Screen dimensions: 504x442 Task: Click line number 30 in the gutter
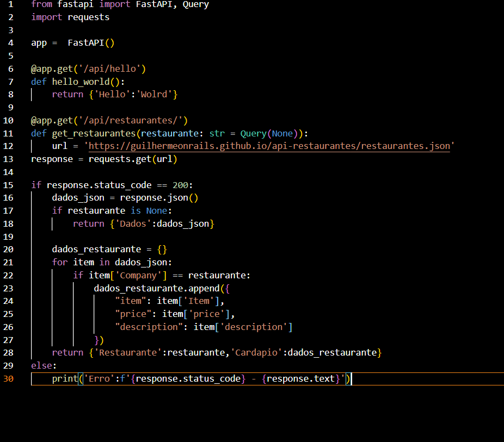tap(8, 379)
